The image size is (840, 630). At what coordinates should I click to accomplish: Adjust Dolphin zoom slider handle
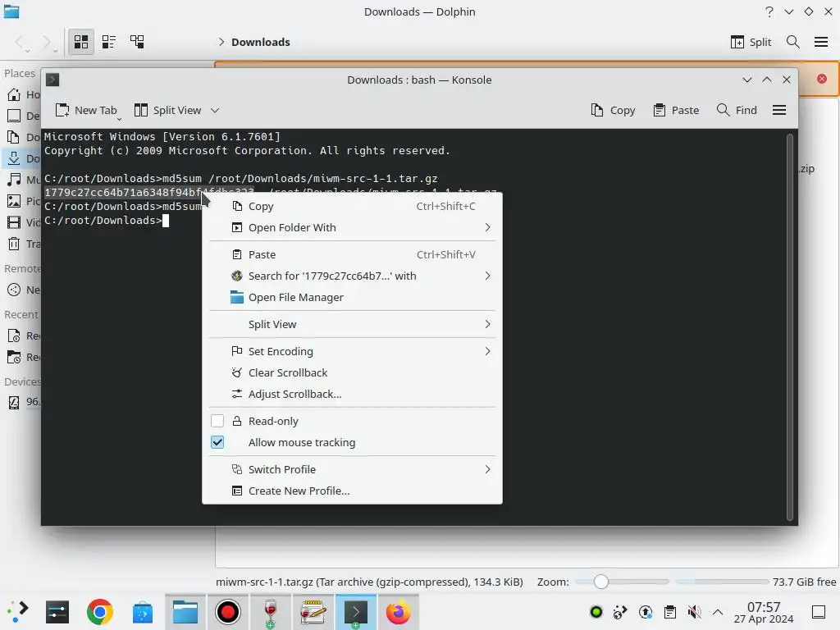coord(601,582)
